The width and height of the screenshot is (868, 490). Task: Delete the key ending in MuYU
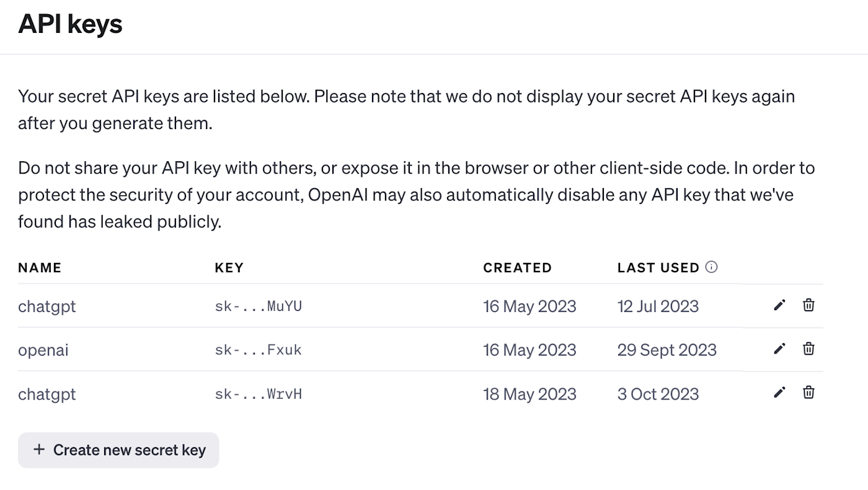click(x=808, y=305)
